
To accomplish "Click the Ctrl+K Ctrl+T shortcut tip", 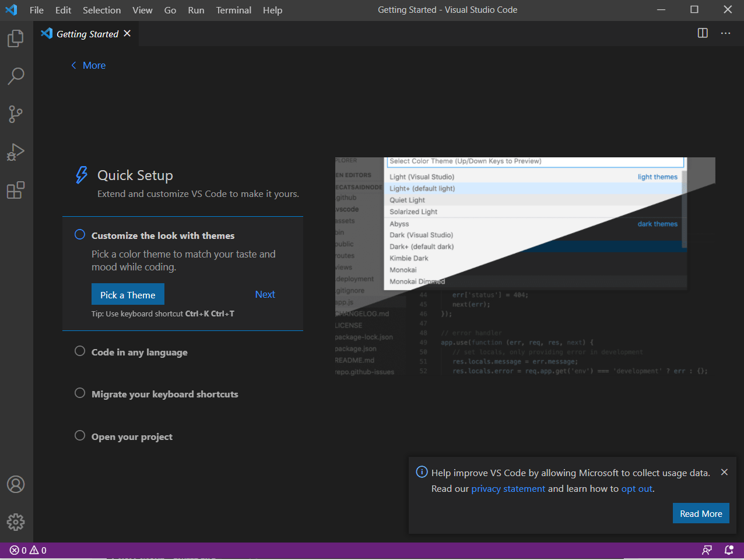I will click(x=210, y=314).
